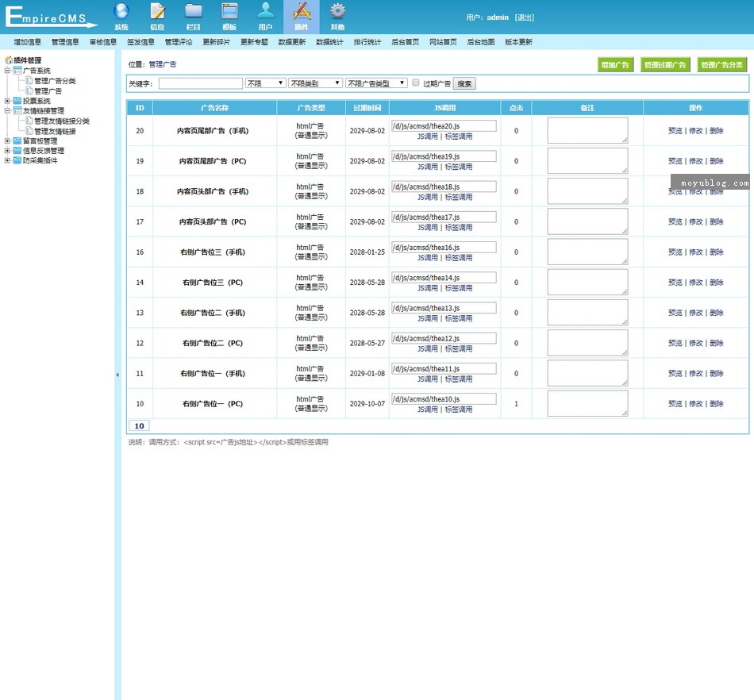Open 数据更新 in the submenu bar

point(292,42)
